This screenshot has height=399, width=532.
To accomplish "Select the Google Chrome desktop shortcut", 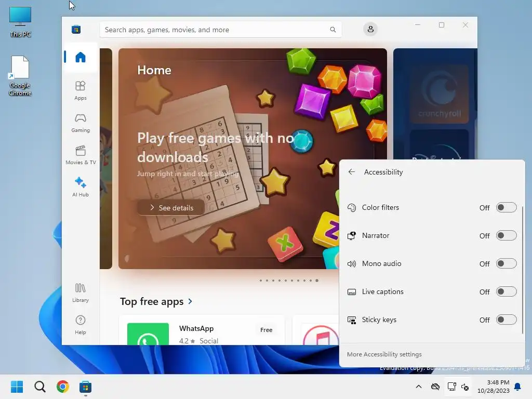I will click(20, 76).
